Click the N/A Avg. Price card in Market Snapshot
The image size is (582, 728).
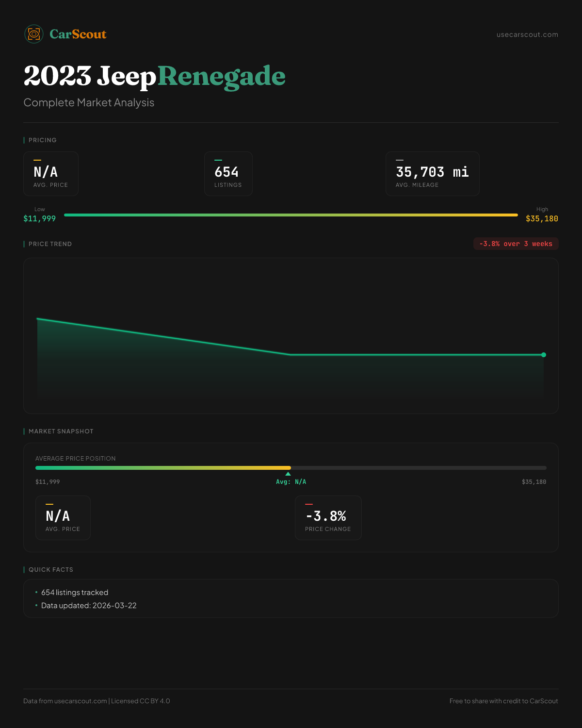(63, 518)
